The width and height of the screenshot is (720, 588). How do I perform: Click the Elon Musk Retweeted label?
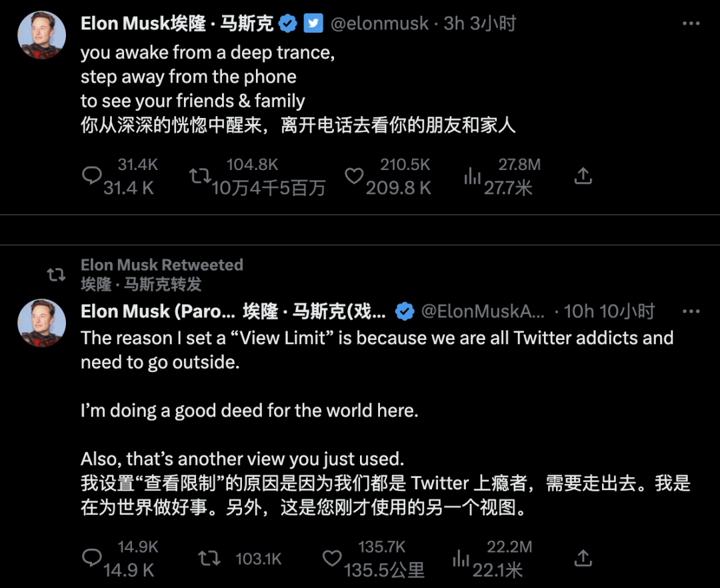coord(162,265)
